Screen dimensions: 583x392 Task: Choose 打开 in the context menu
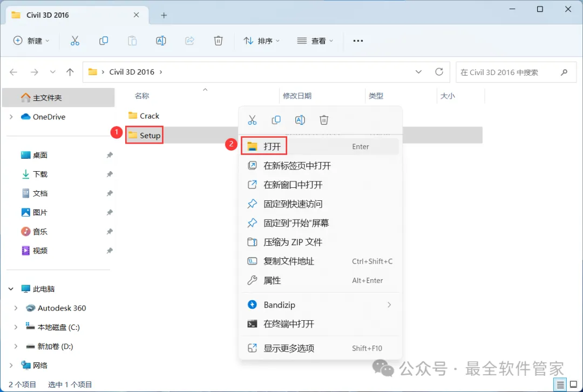point(320,146)
